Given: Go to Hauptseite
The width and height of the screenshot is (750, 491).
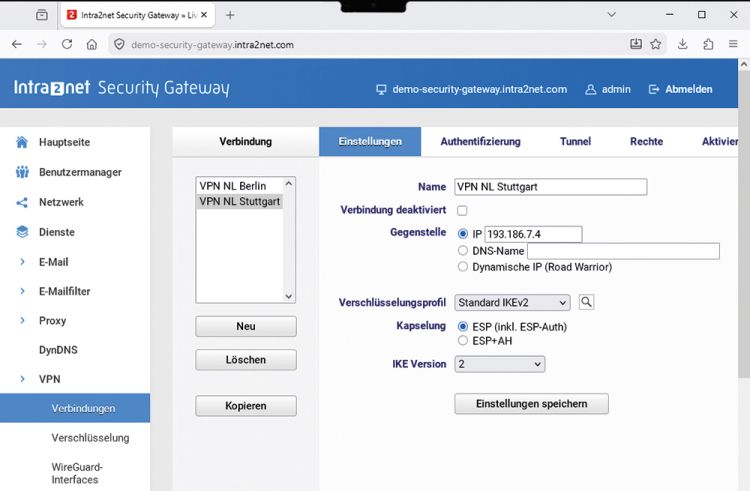Looking at the screenshot, I should pos(64,142).
